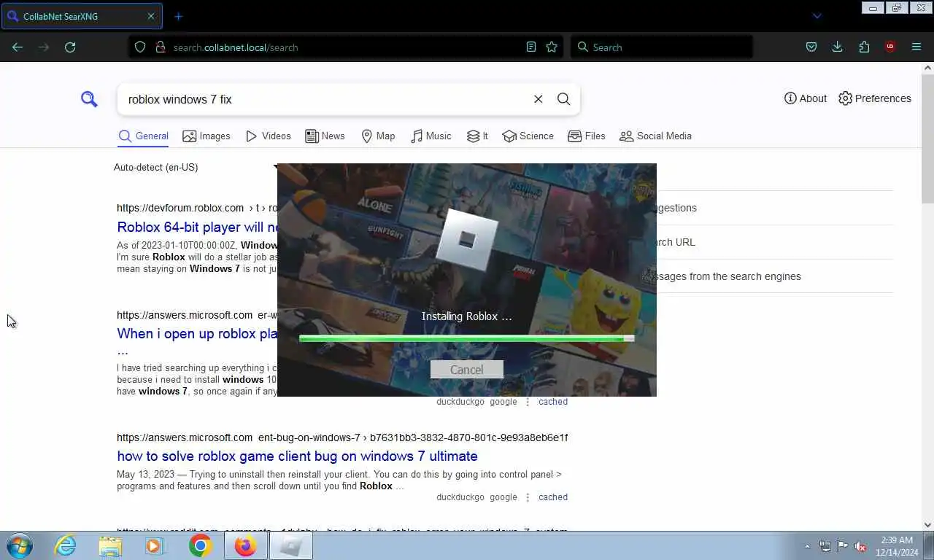This screenshot has height=560, width=934.
Task: Open the Windows Start button
Action: point(20,545)
